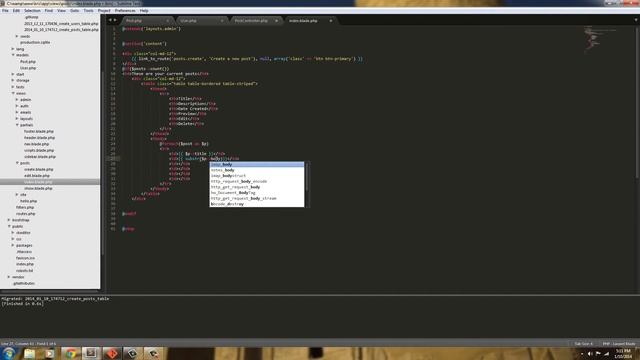Collapse the models folder
The image size is (640, 360).
(13, 55)
